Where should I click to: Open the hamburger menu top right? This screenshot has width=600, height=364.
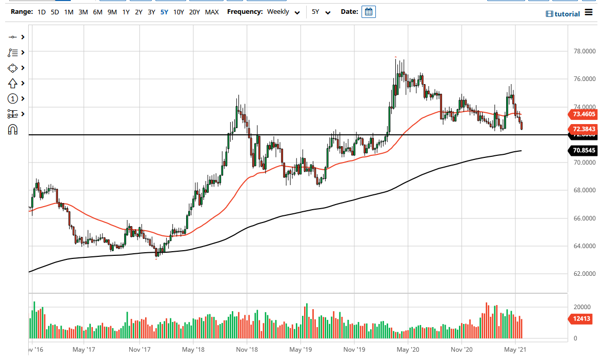coord(589,13)
